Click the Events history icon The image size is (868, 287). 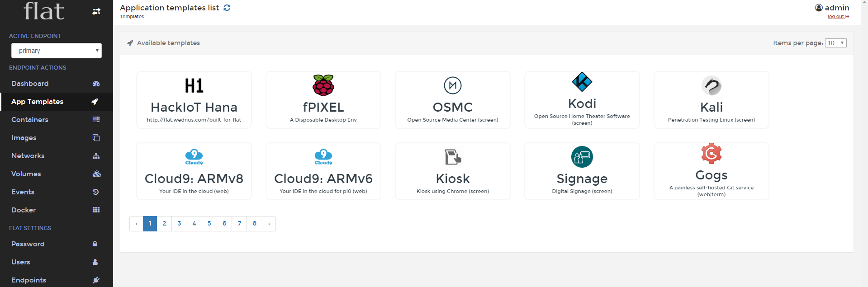click(95, 192)
